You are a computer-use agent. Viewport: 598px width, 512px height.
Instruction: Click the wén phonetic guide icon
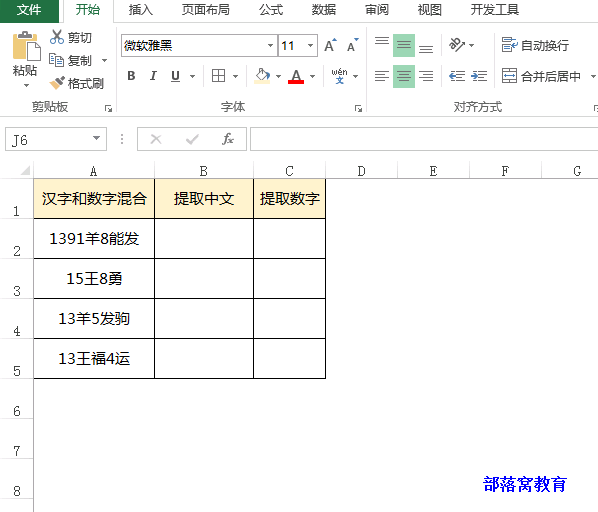click(x=339, y=76)
